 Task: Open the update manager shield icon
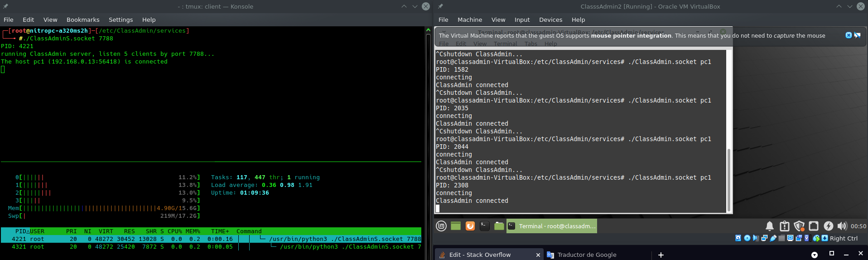pos(799,226)
